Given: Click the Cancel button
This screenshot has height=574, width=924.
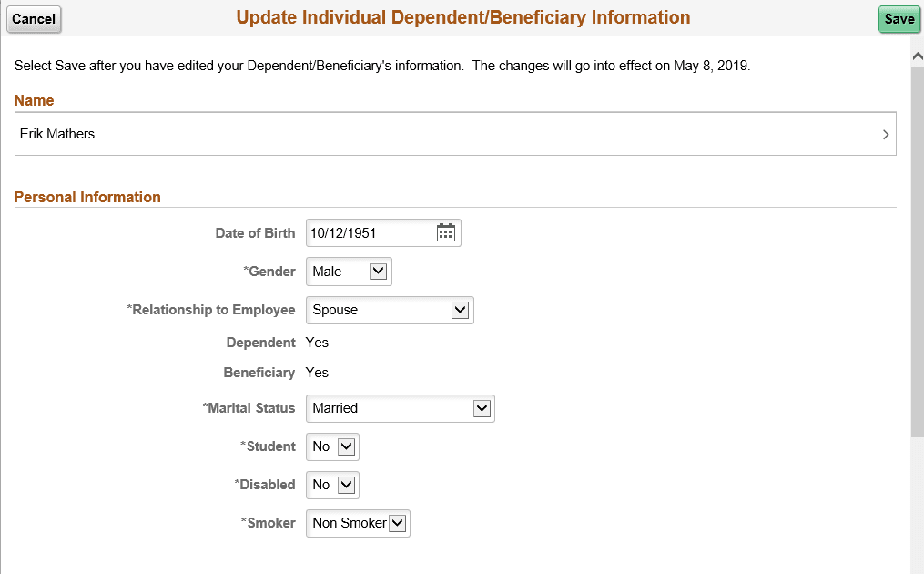Looking at the screenshot, I should pos(34,19).
